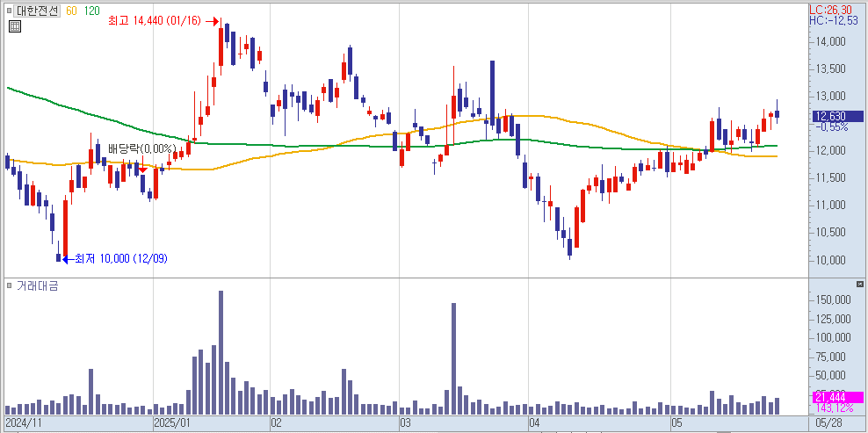Open the data table grid icon
The image size is (868, 433).
pos(15,26)
